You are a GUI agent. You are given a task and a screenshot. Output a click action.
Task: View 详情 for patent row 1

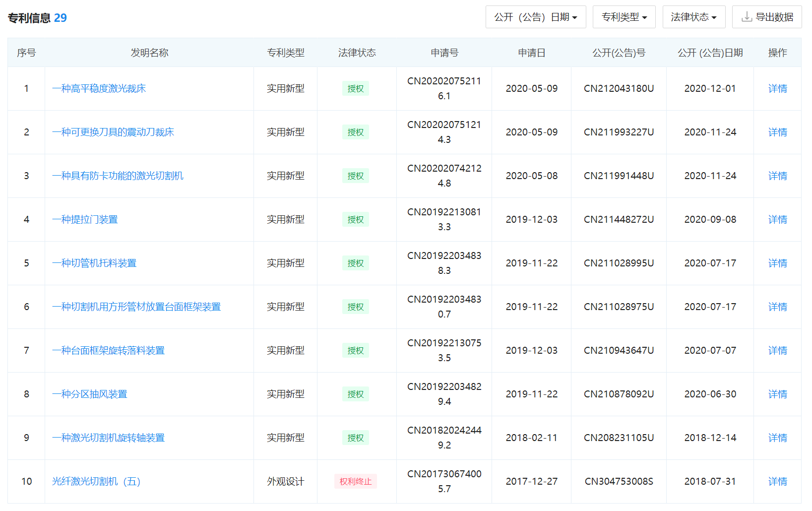point(777,89)
